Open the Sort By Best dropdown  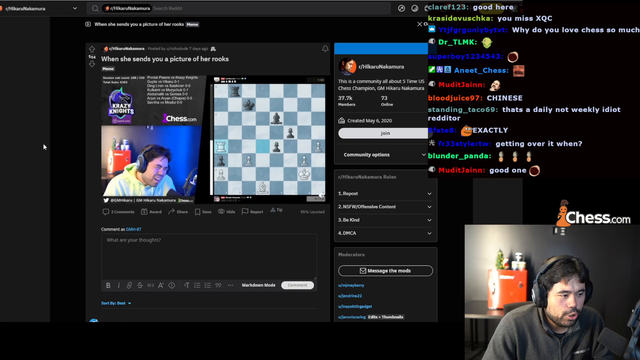(x=116, y=303)
